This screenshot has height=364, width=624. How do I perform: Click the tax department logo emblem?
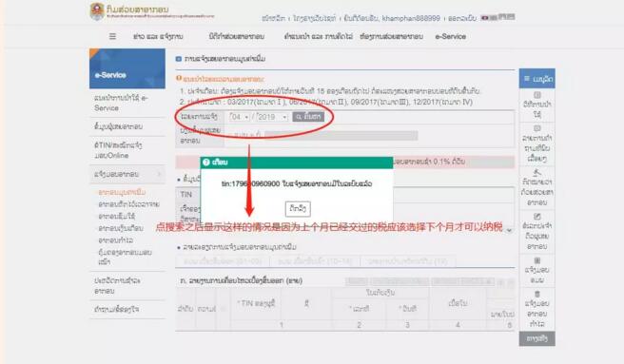click(97, 11)
